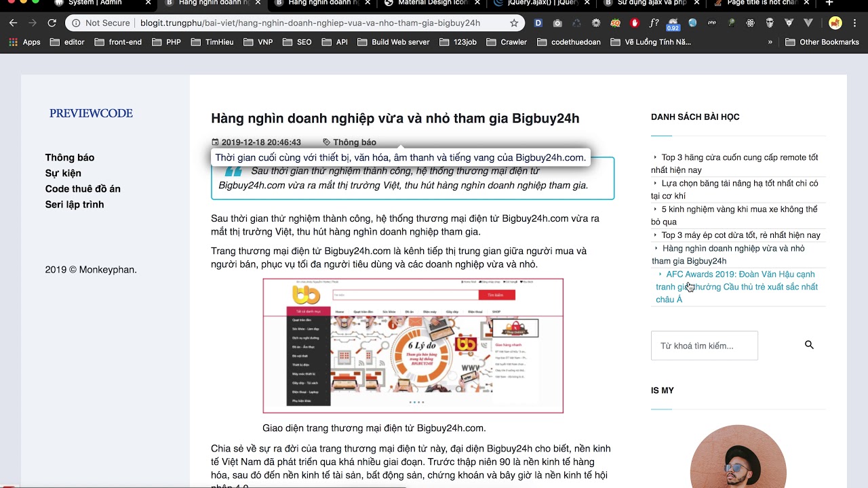Open a new browser tab
Screen dimensions: 868x488
pyautogui.click(x=829, y=3)
